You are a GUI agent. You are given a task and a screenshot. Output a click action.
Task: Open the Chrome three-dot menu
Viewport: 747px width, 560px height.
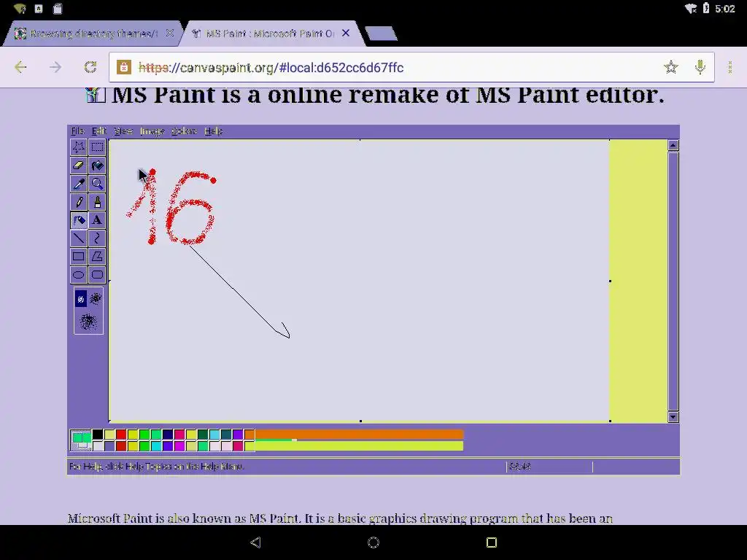(729, 67)
